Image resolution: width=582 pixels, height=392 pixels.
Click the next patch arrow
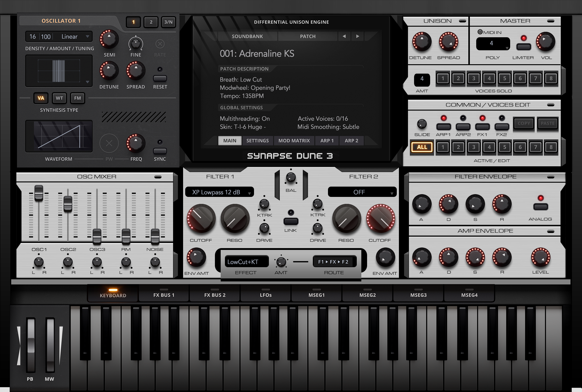coord(358,36)
